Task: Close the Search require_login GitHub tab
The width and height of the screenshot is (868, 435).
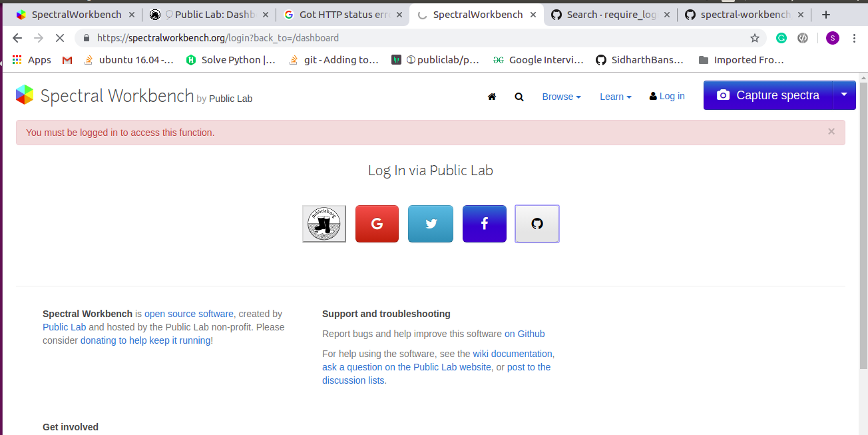Action: click(x=666, y=15)
